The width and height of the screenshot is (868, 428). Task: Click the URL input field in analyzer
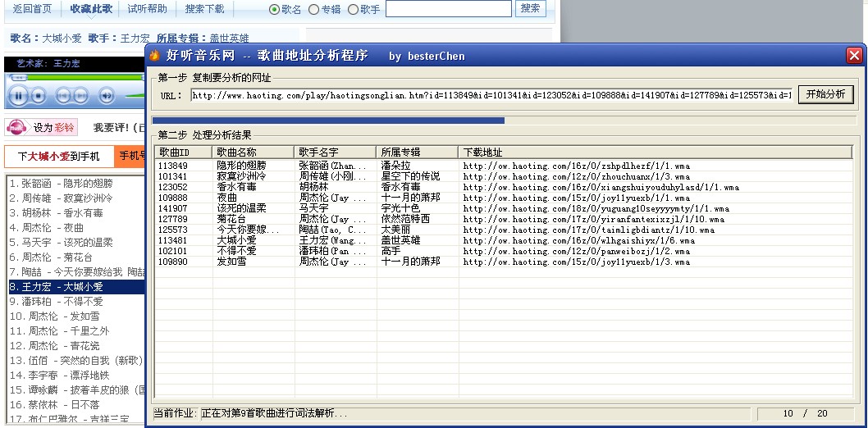(x=491, y=95)
